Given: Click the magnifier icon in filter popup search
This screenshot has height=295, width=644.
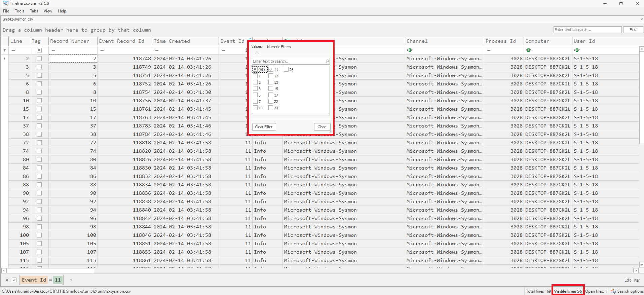Looking at the screenshot, I should [x=327, y=61].
